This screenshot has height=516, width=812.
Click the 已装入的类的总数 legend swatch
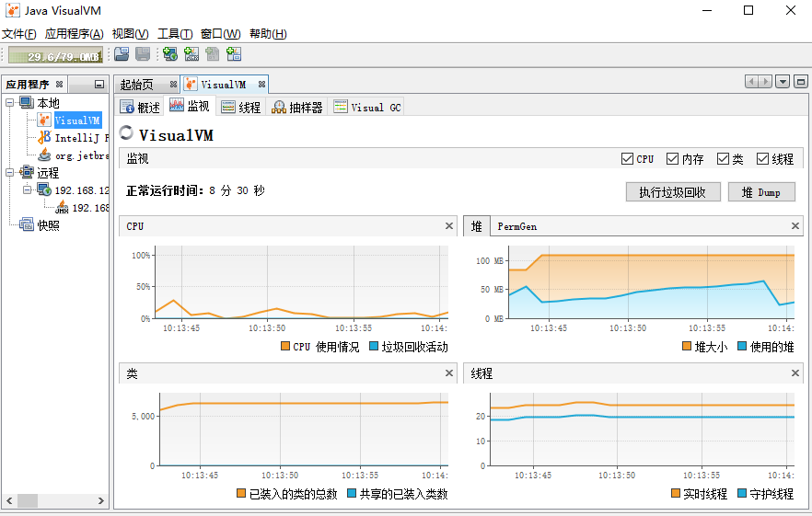click(x=241, y=493)
